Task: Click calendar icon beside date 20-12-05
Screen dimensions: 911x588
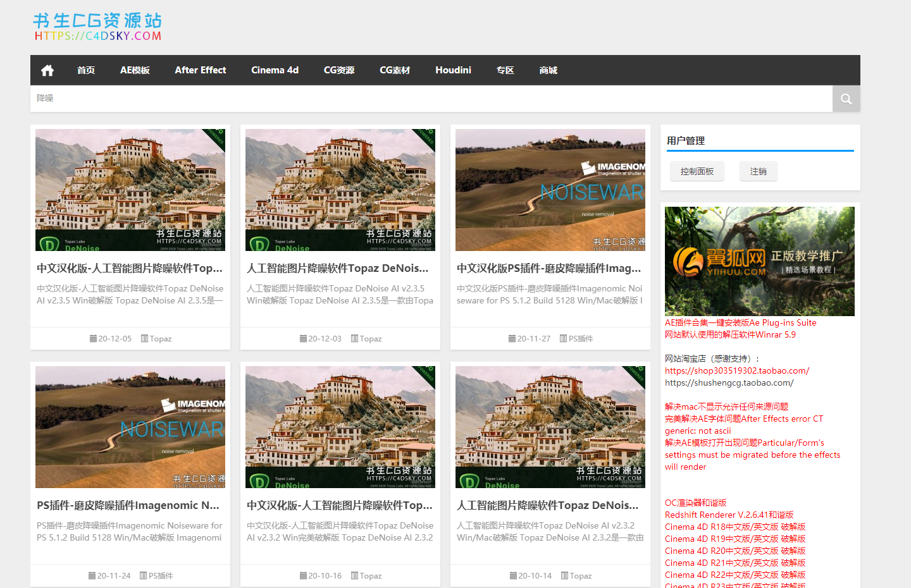Action: pos(93,339)
